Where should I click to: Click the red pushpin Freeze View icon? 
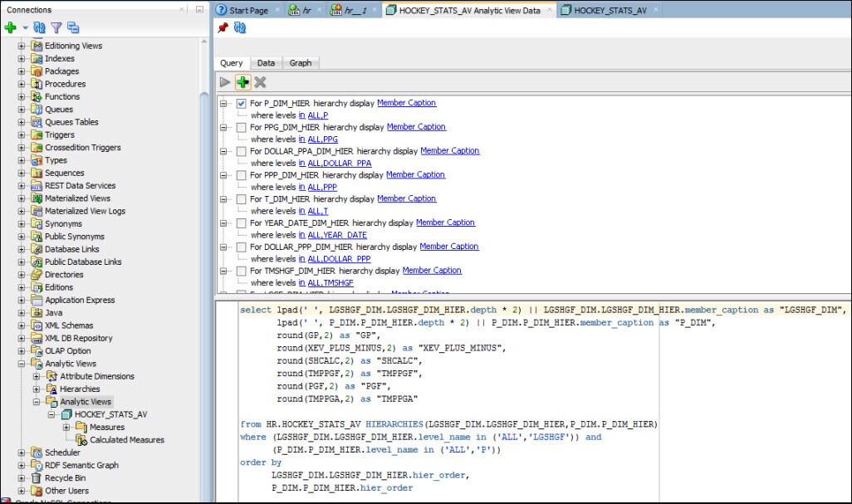tap(223, 28)
